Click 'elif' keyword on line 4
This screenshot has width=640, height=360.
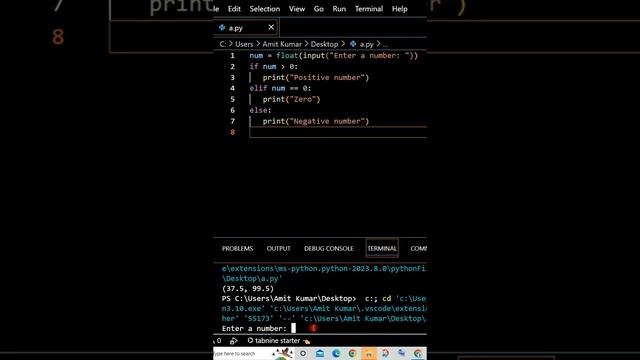[258, 88]
